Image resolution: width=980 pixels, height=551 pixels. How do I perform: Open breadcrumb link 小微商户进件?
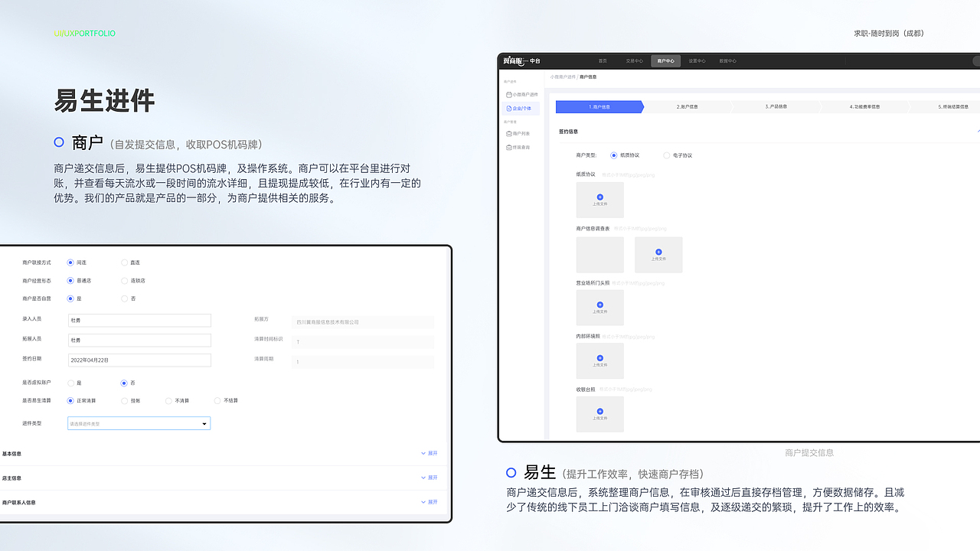tap(564, 77)
